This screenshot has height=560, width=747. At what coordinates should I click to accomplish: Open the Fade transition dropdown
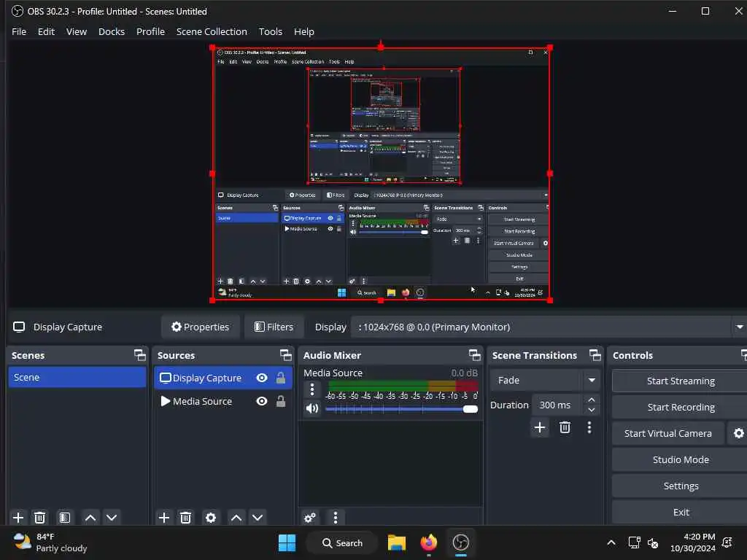point(544,380)
